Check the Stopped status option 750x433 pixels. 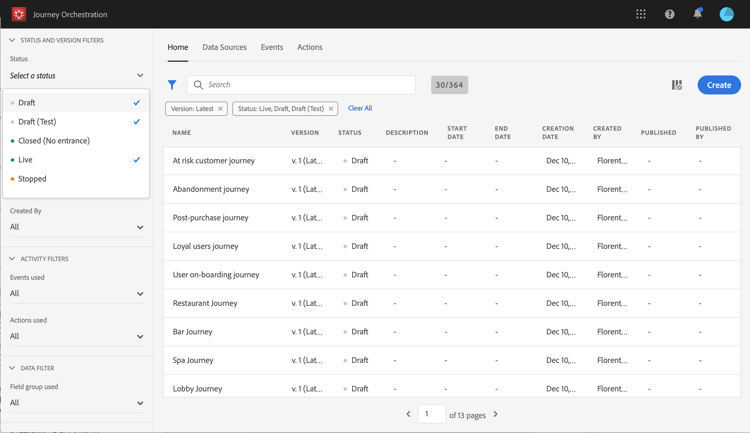(x=32, y=179)
